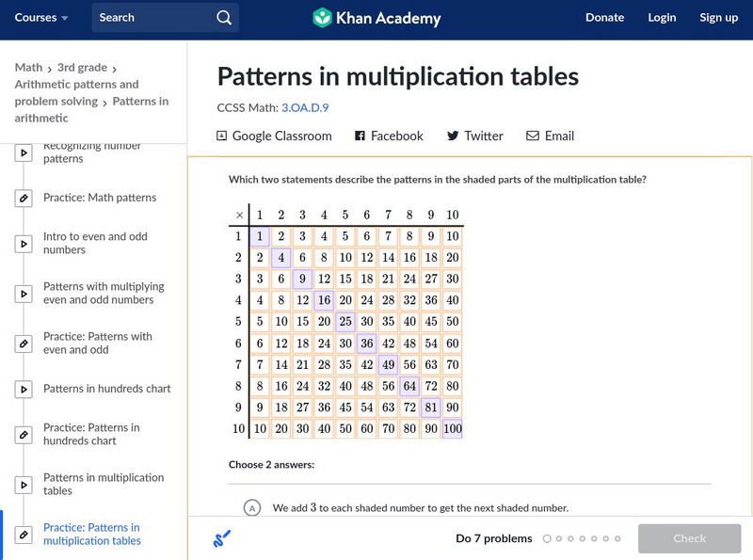
Task: Click the Khan Academy logo
Action: (x=376, y=18)
